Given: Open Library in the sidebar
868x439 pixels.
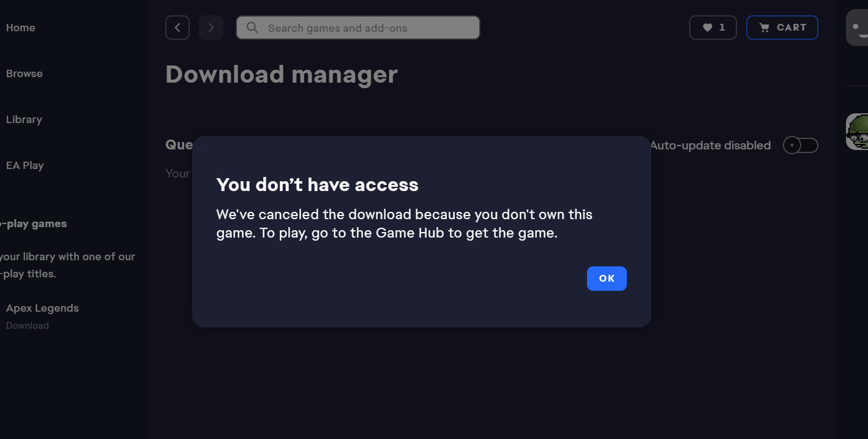Looking at the screenshot, I should [x=24, y=119].
